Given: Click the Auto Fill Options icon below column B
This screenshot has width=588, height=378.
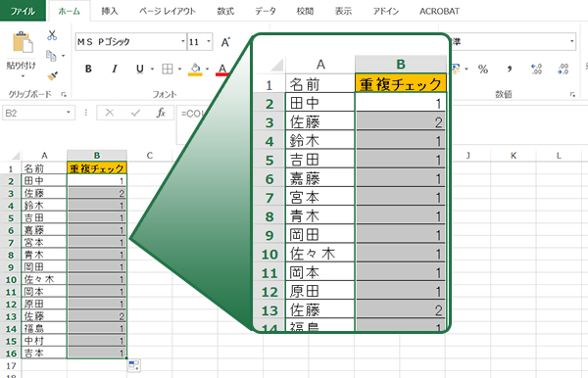Looking at the screenshot, I should [x=134, y=365].
